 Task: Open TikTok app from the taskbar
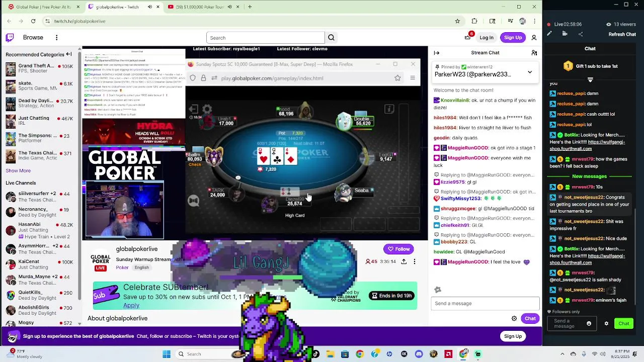click(x=315, y=354)
